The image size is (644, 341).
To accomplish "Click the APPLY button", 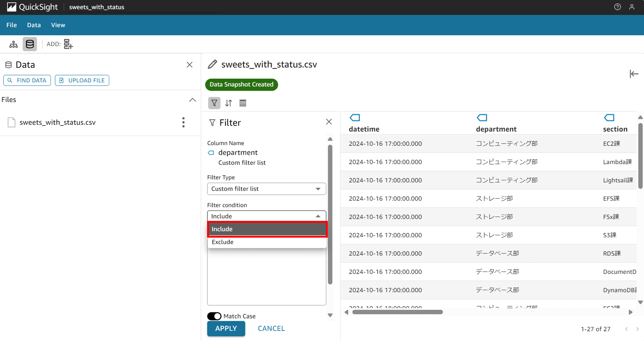I will 226,328.
